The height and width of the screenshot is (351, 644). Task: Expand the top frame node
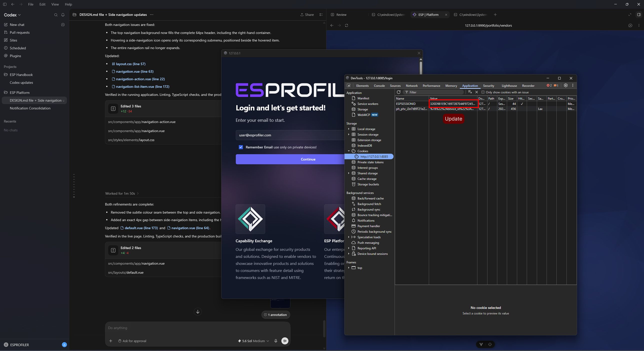(349, 268)
